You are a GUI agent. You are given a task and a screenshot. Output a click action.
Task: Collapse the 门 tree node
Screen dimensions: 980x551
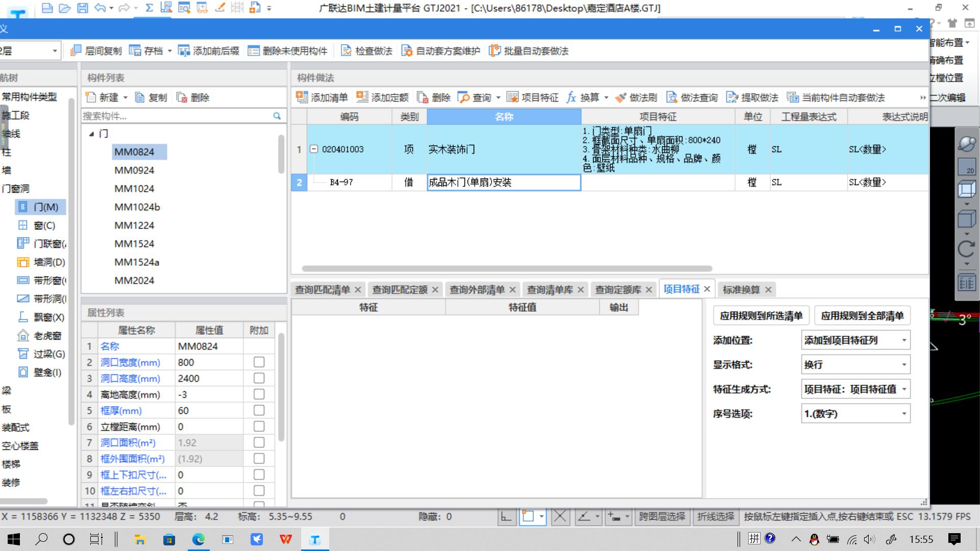pos(91,134)
